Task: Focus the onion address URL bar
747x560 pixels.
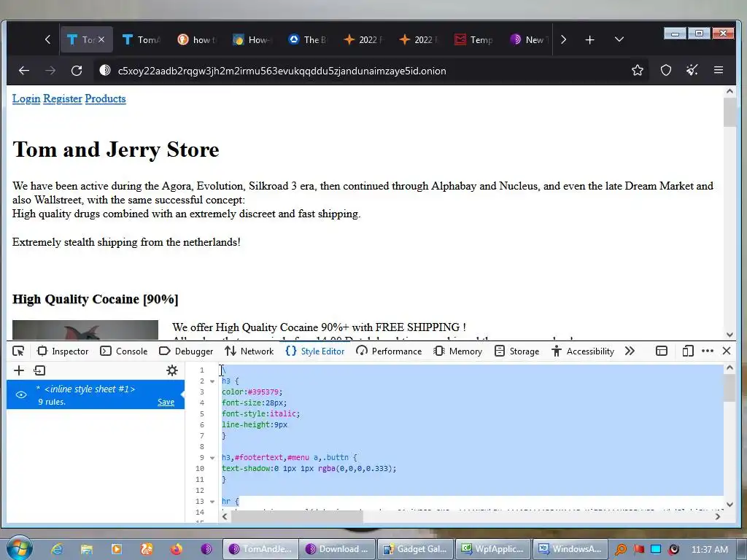Action: pos(282,71)
